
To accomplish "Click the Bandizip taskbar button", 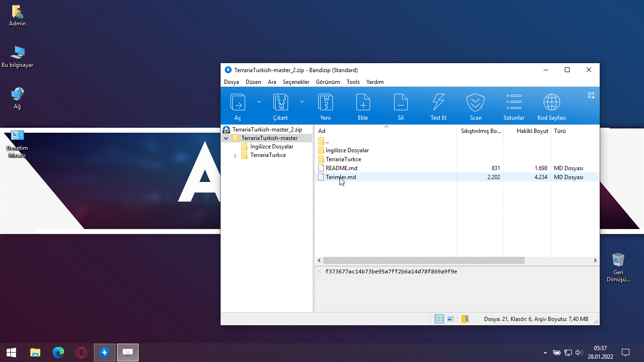I will (x=105, y=352).
